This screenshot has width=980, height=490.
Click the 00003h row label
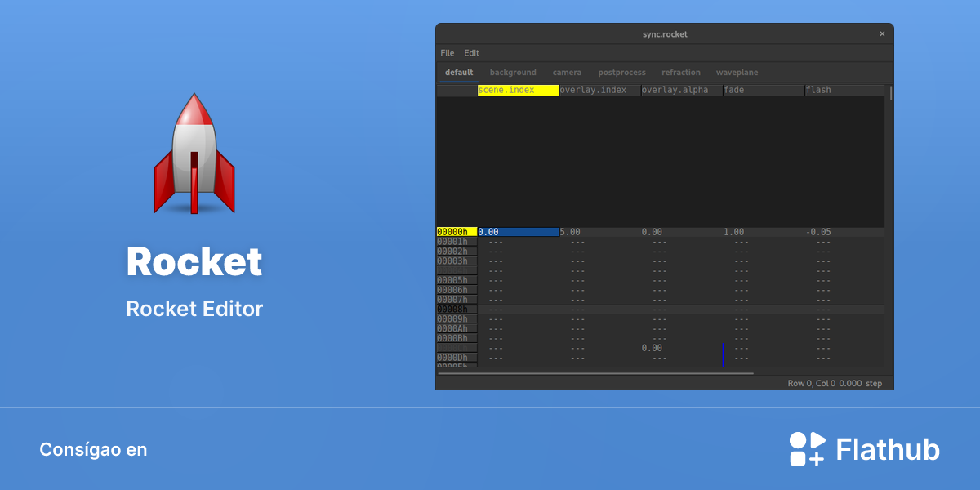457,261
